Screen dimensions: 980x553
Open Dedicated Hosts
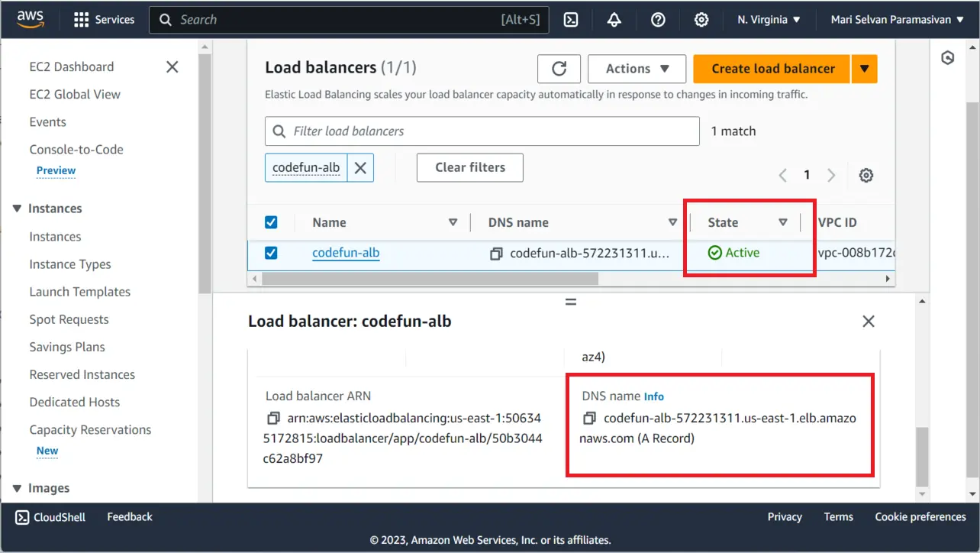tap(74, 402)
